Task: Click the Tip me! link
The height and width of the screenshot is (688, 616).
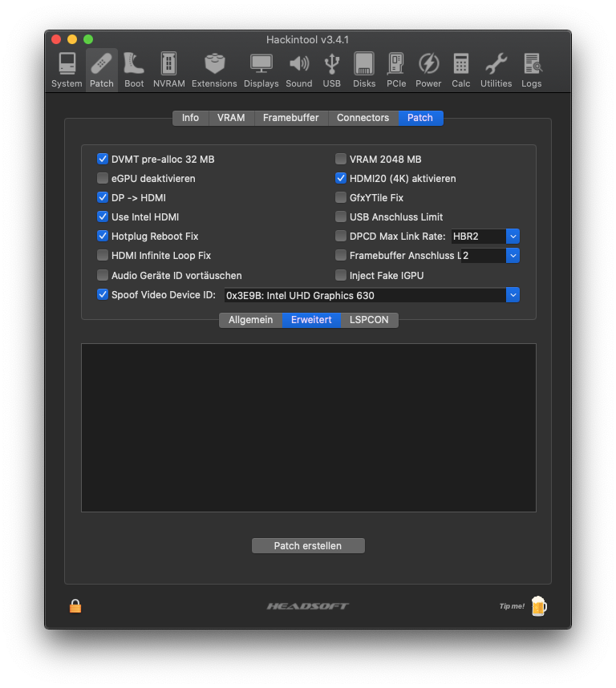Action: (512, 606)
